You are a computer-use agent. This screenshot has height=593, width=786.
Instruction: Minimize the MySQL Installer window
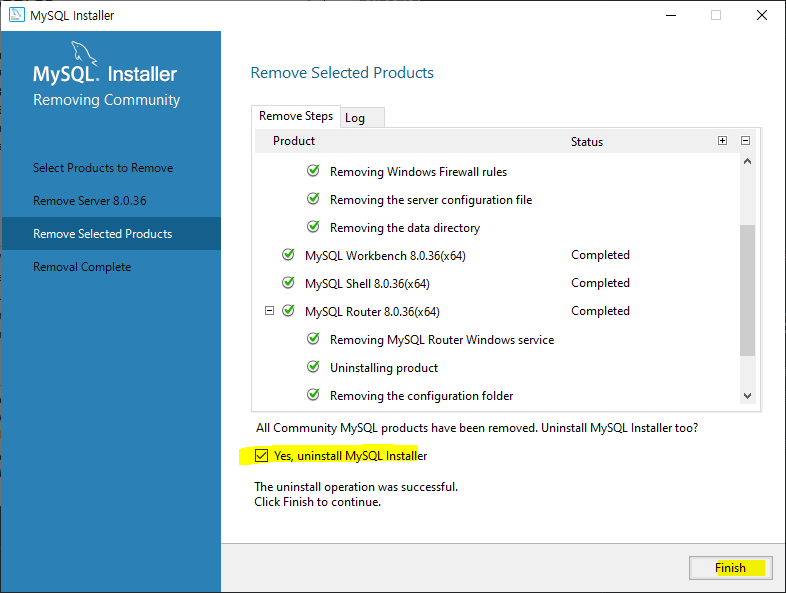[x=671, y=16]
